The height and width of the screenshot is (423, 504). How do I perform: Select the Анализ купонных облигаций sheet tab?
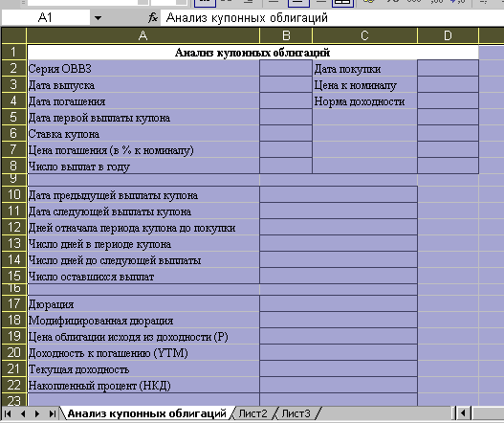147,413
